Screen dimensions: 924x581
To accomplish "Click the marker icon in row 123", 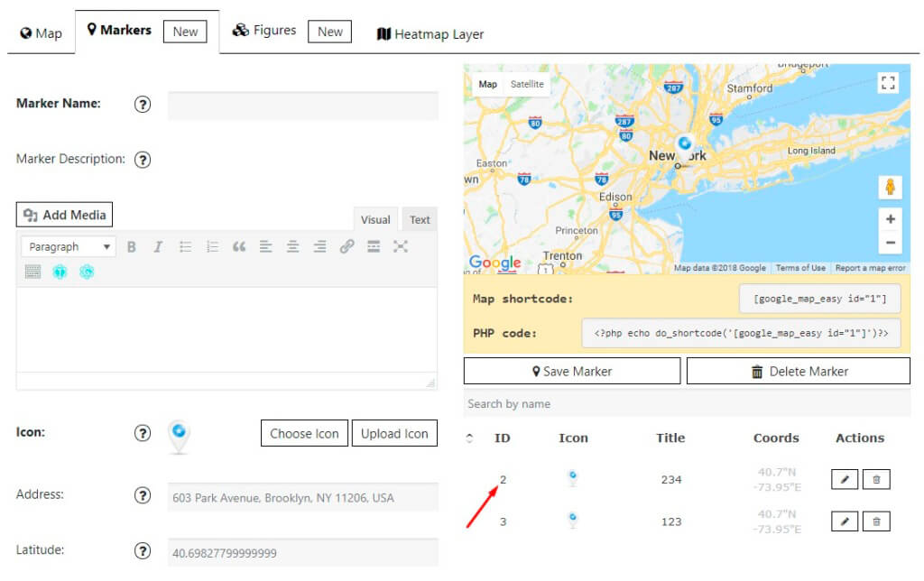I will coord(573,521).
